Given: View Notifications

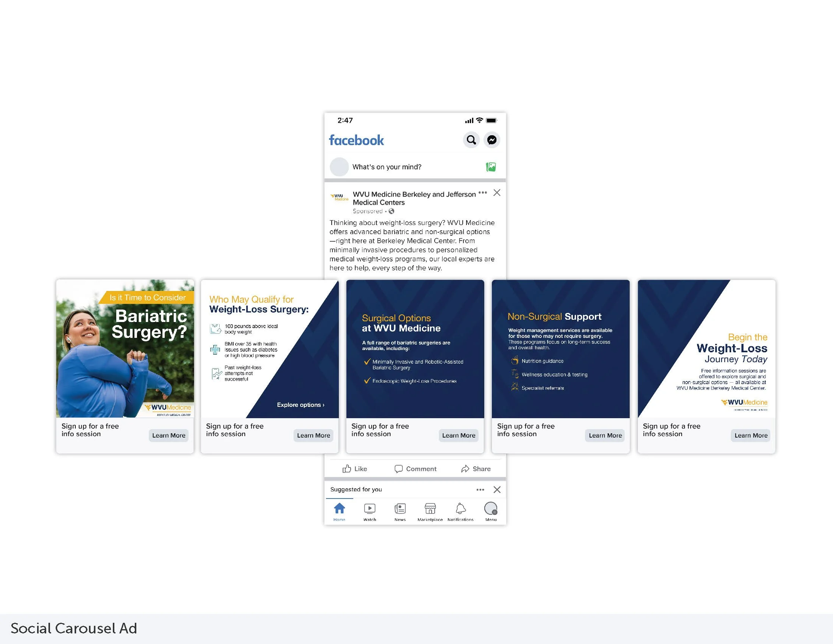Looking at the screenshot, I should [x=460, y=511].
